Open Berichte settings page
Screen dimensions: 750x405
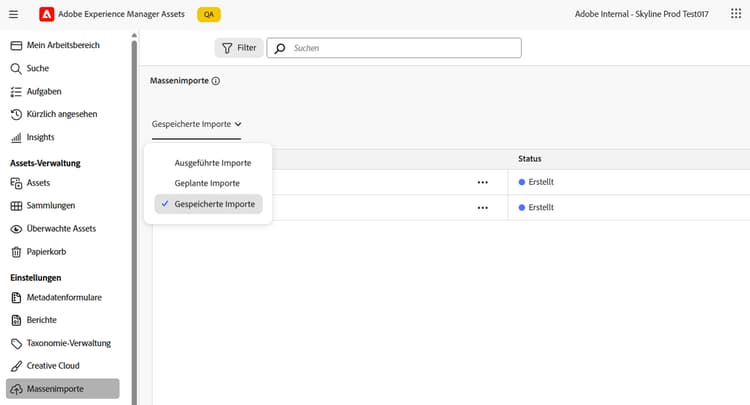point(42,320)
